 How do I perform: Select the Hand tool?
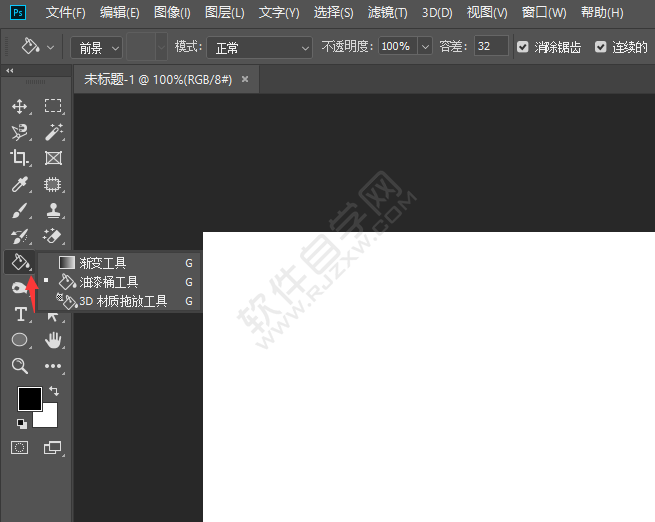[x=53, y=340]
